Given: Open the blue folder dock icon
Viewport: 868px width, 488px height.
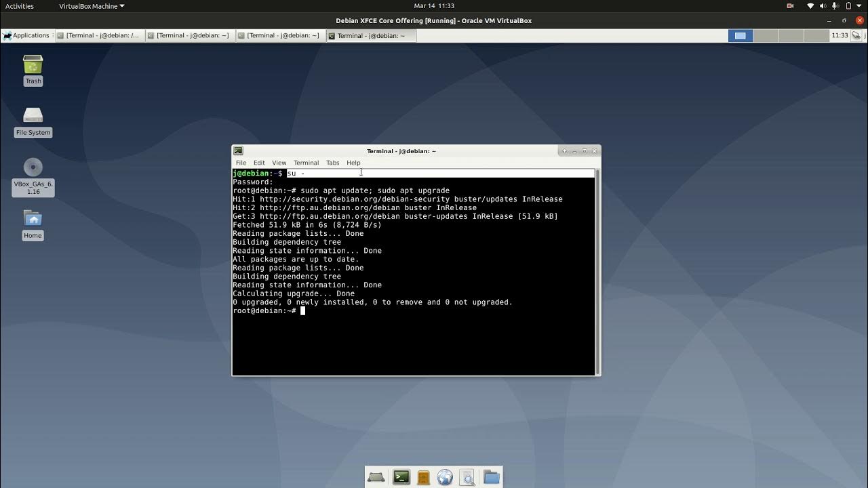Looking at the screenshot, I should (x=491, y=477).
